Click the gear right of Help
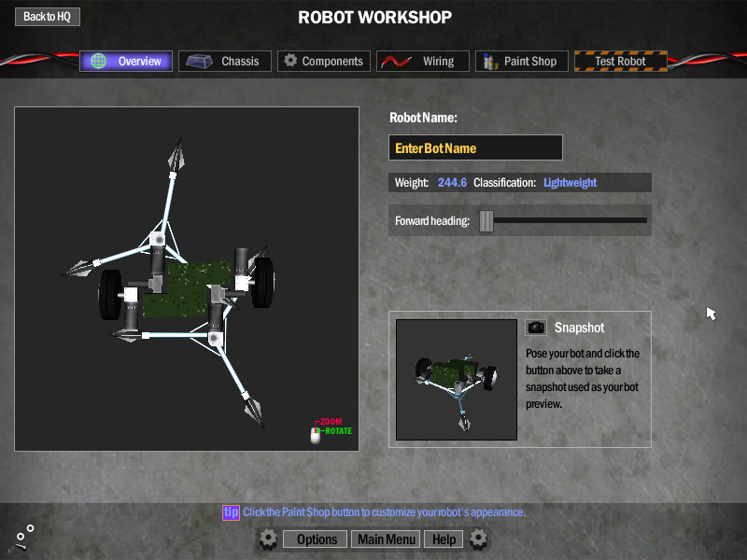 (x=478, y=539)
